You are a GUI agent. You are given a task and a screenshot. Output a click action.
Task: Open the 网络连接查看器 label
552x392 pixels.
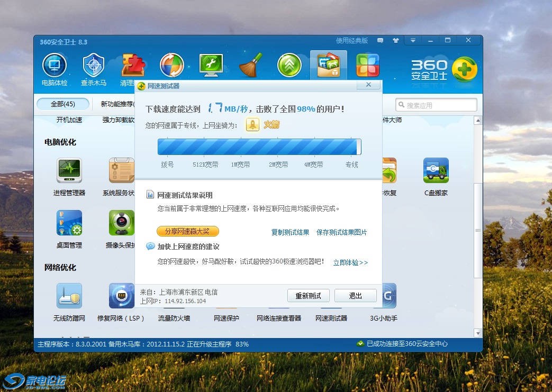pos(279,318)
